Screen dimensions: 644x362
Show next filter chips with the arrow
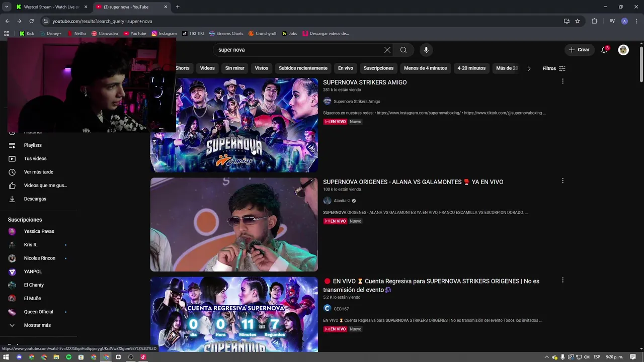click(x=529, y=68)
